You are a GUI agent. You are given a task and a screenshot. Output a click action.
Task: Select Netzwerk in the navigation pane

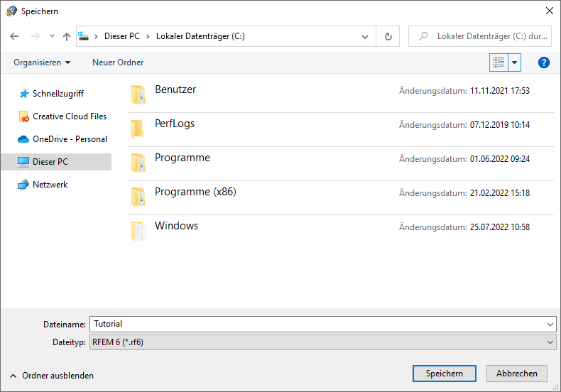point(51,184)
